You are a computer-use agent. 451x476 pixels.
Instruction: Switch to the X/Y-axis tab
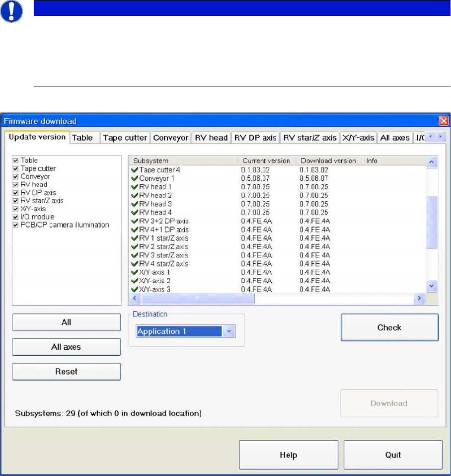(358, 138)
